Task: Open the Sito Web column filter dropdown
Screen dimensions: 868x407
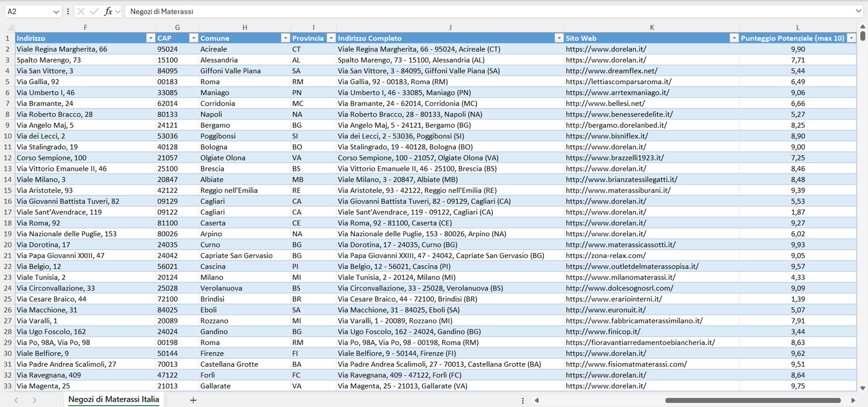Action: (x=733, y=38)
